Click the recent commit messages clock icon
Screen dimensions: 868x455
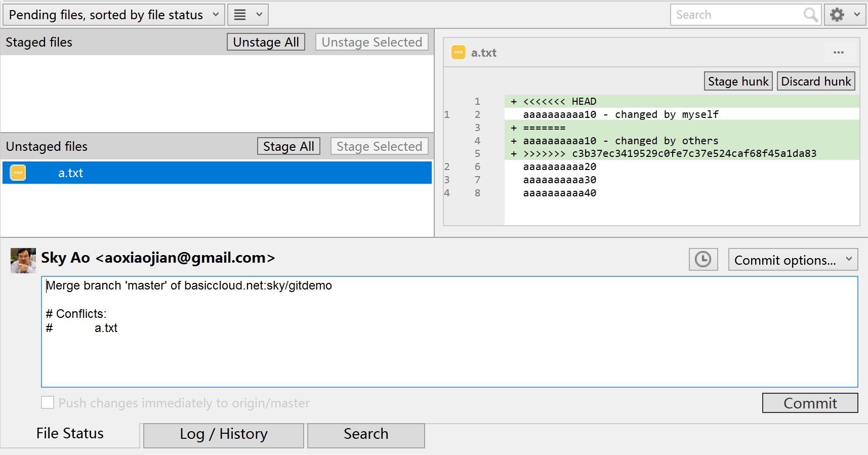(x=702, y=260)
